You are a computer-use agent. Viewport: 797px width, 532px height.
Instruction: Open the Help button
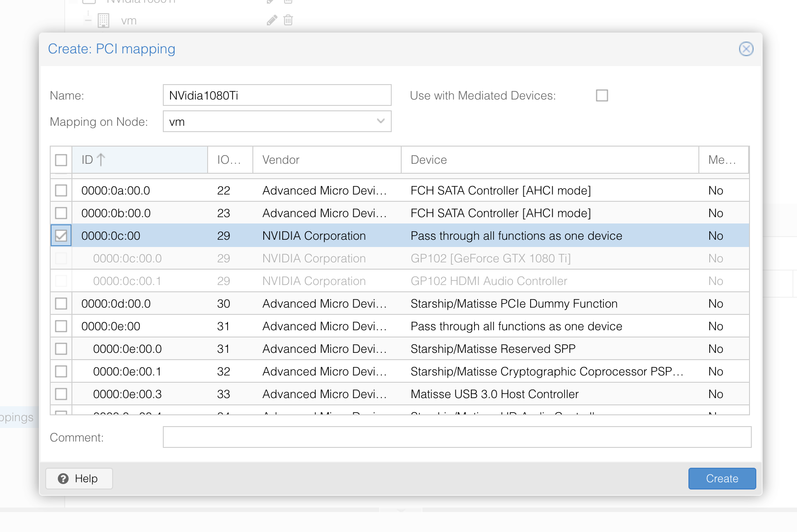click(x=79, y=479)
